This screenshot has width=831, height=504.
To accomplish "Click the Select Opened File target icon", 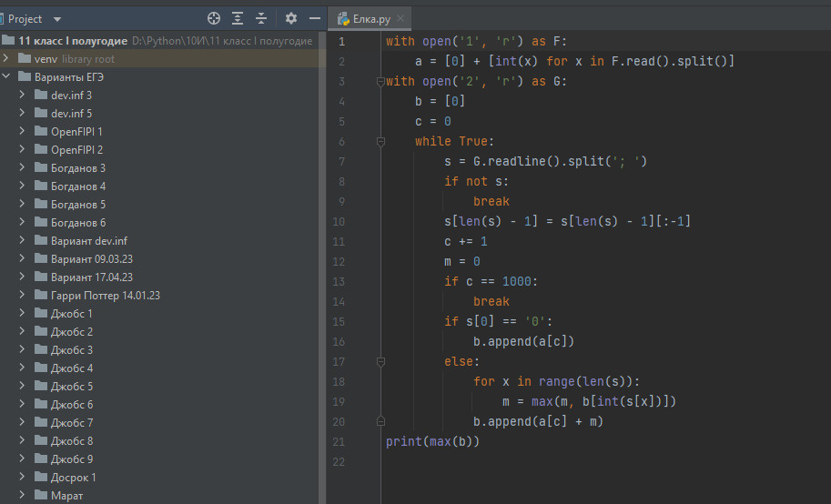I will tap(214, 18).
